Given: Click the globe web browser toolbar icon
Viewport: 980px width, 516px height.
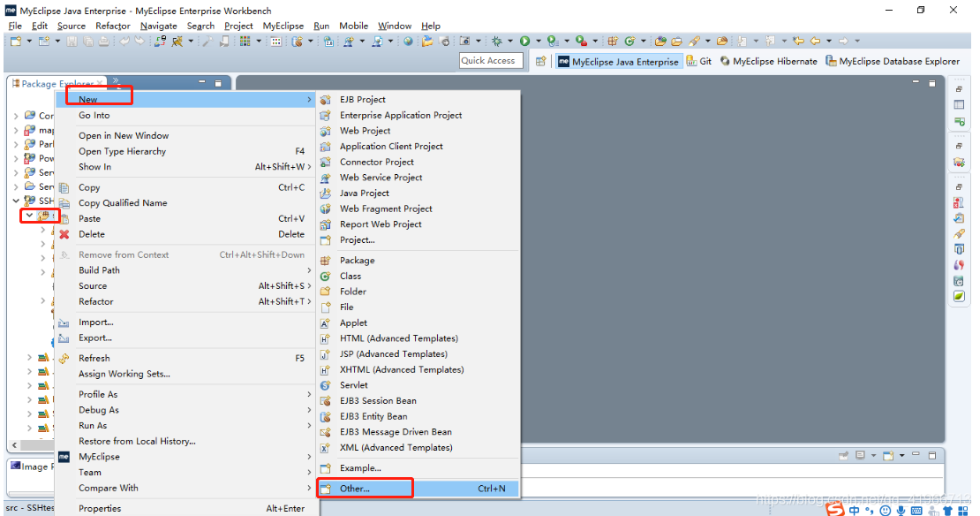Looking at the screenshot, I should pos(408,42).
